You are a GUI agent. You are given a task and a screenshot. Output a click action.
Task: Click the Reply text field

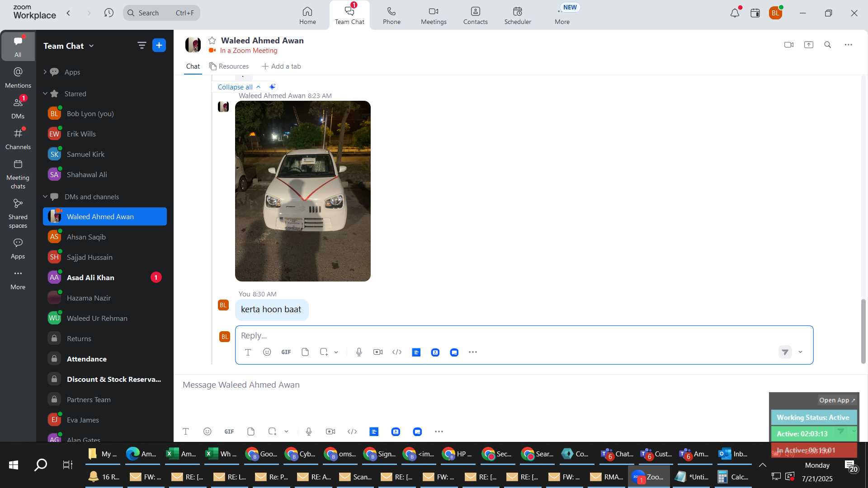pyautogui.click(x=524, y=336)
